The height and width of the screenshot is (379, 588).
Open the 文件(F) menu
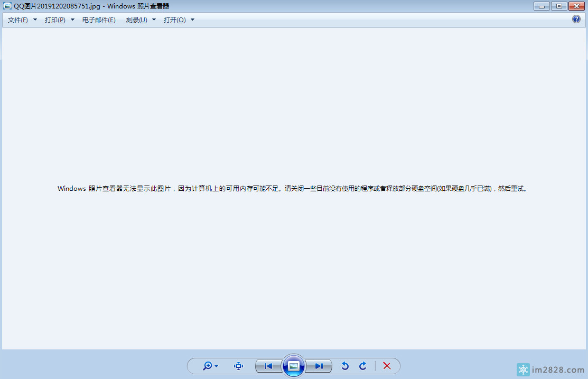click(x=17, y=20)
